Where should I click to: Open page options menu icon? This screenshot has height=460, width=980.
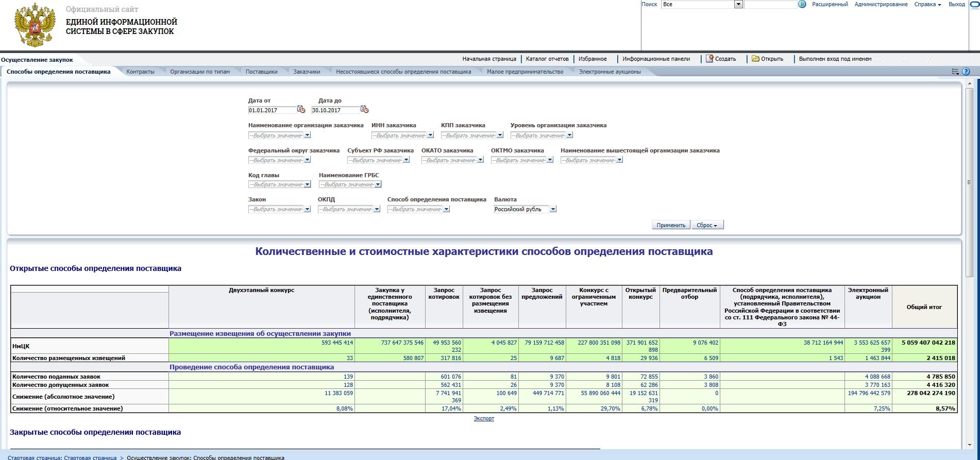coord(955,72)
